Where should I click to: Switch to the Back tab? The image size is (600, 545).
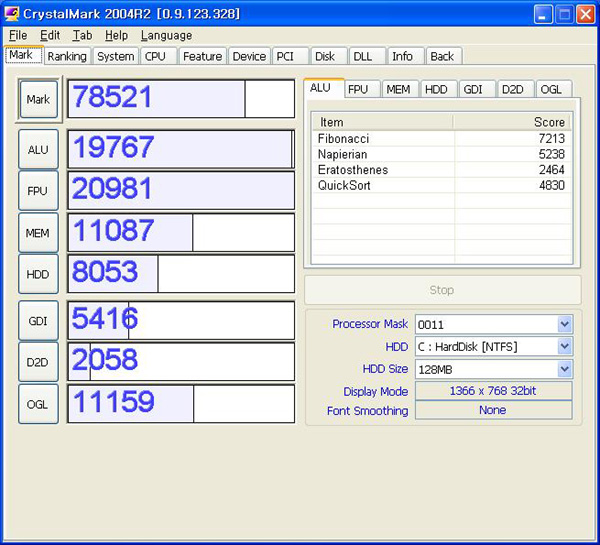pyautogui.click(x=444, y=56)
